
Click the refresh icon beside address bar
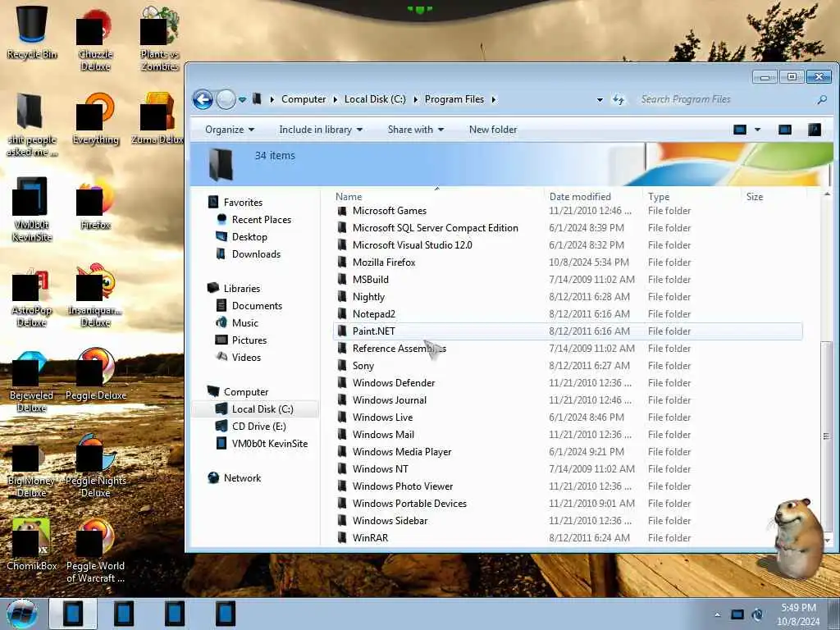pyautogui.click(x=619, y=99)
